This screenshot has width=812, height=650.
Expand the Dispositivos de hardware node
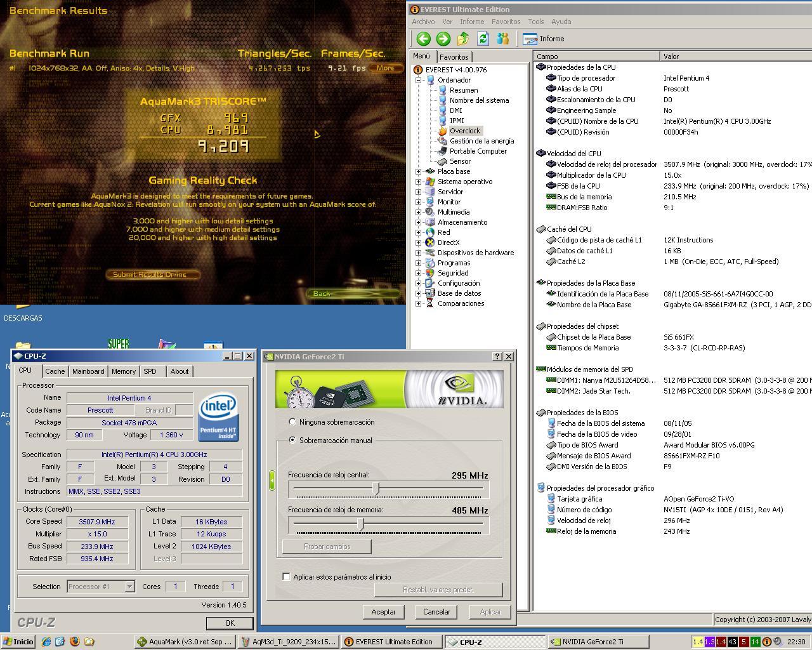(419, 253)
